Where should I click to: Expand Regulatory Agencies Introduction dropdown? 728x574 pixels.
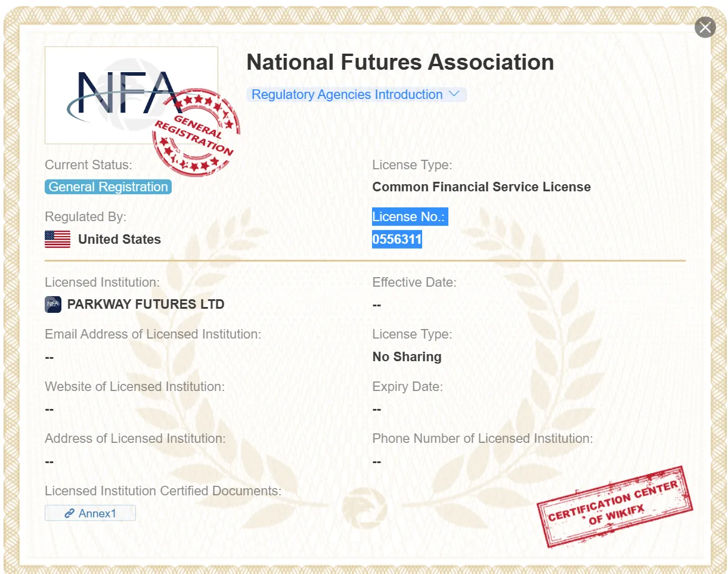click(356, 95)
